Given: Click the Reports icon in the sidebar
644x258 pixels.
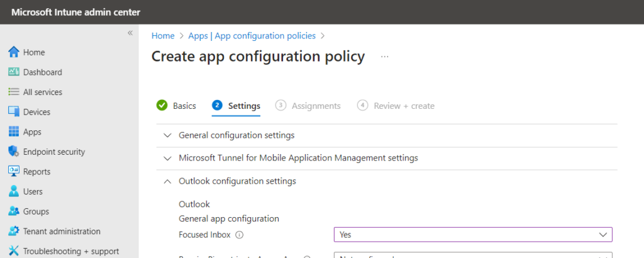Looking at the screenshot, I should point(14,171).
